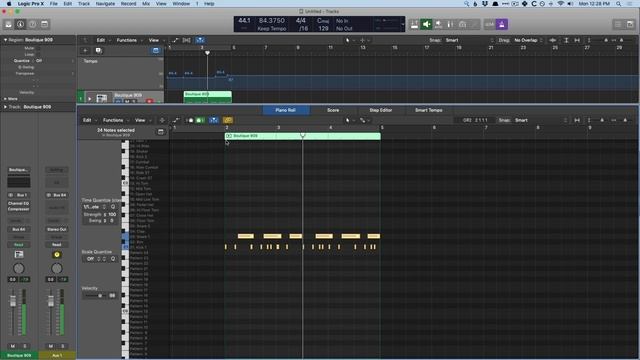Image resolution: width=640 pixels, height=360 pixels.
Task: Click the purple metronome button
Action: pyautogui.click(x=502, y=24)
